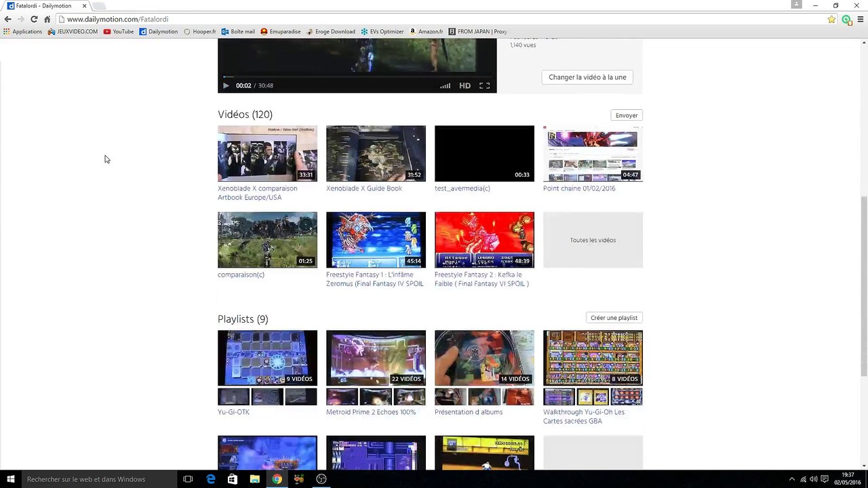
Task: Open the test_avermedia(c) black thumbnail
Action: click(x=484, y=153)
